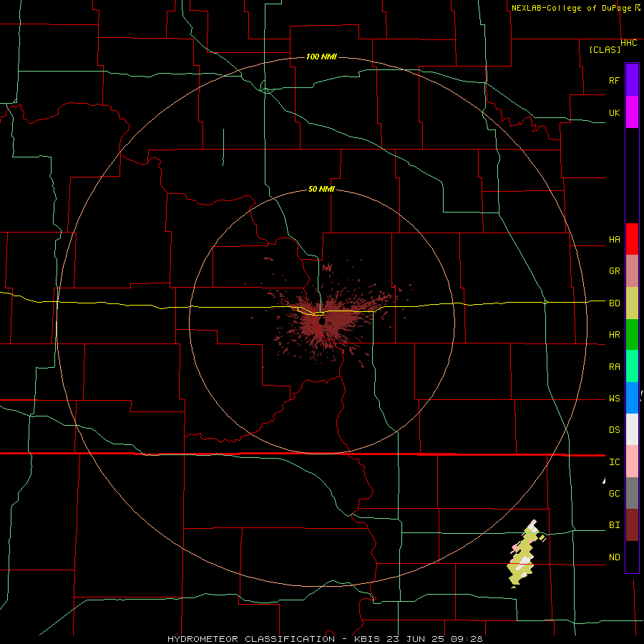Click the BI legend label
Screen dimensions: 644x644
click(x=614, y=525)
